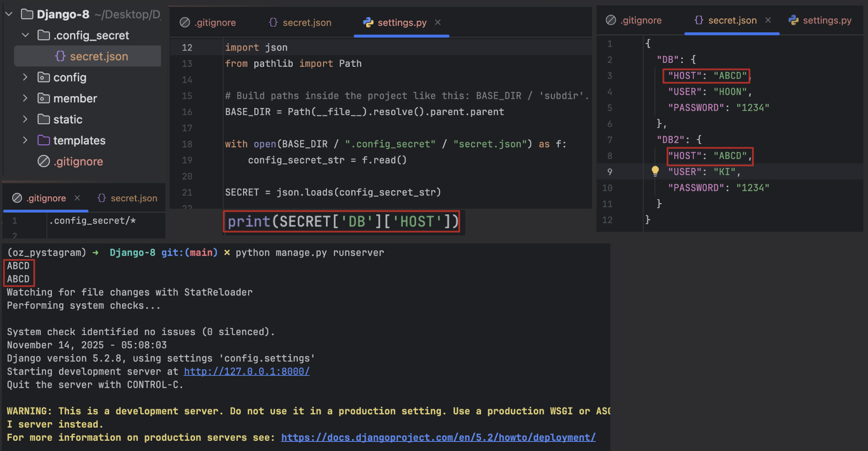Click the Python icon on right settings.py tab
868x451 pixels.
pyautogui.click(x=793, y=20)
